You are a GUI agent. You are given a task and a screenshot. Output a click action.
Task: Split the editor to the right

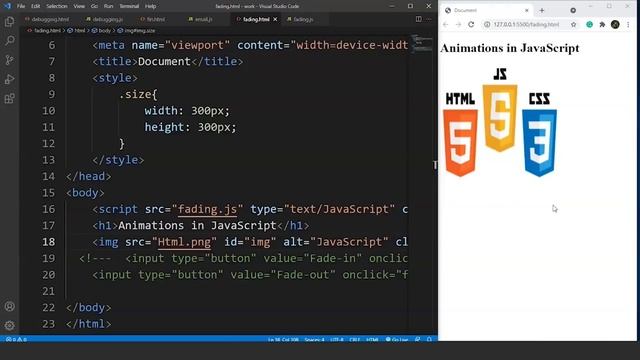point(418,19)
